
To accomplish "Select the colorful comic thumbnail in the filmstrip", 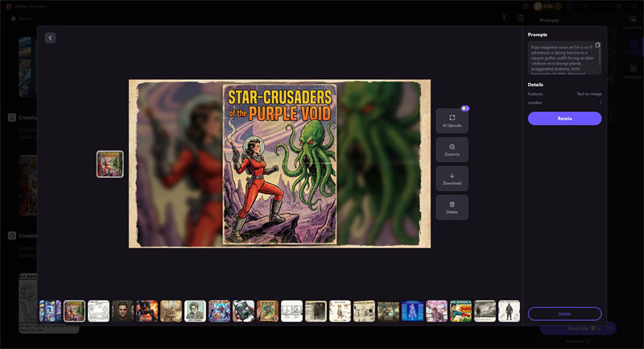I will [x=460, y=311].
